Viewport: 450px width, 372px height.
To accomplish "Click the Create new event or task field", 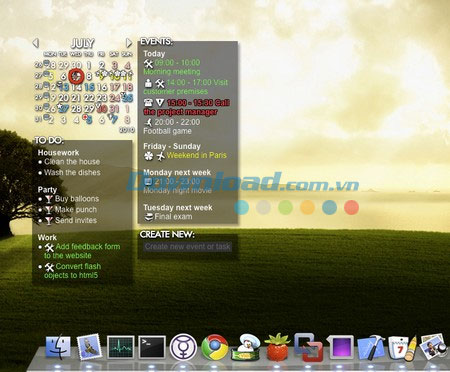I will [188, 247].
